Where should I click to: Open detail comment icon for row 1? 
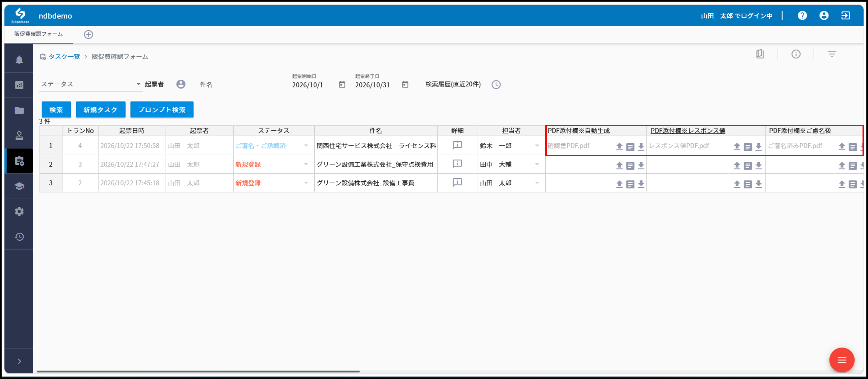tap(457, 146)
